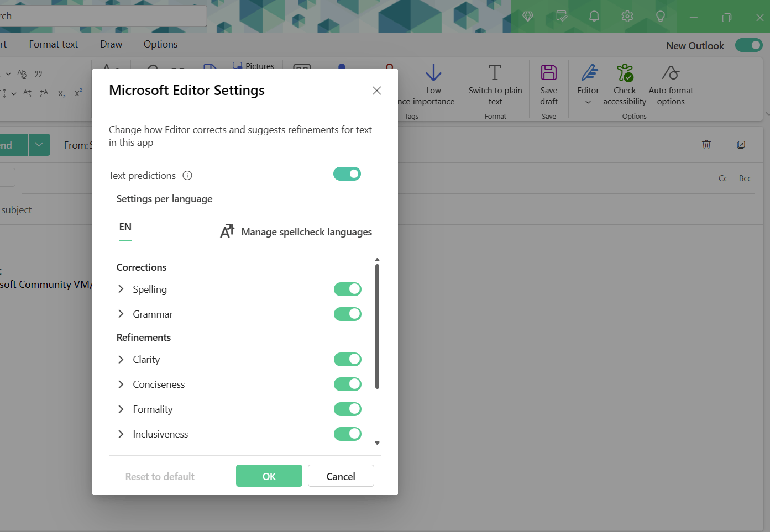Click Manage spellcheck languages text
This screenshot has width=770, height=532.
click(307, 232)
